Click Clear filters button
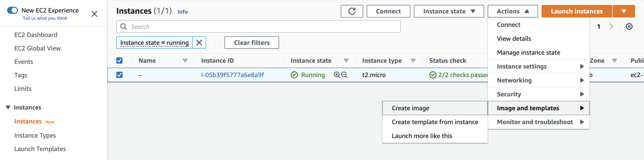Viewport: 644px width, 160px height. pos(252,43)
